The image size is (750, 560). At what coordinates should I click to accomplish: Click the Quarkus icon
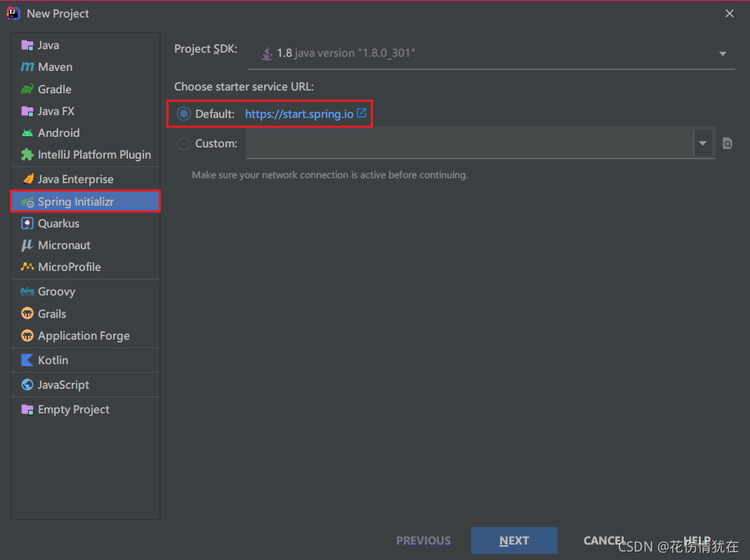(27, 224)
